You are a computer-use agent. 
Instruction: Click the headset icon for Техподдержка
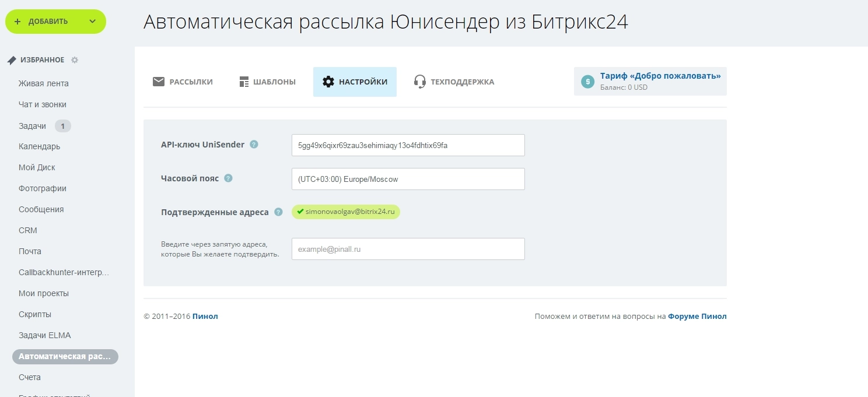click(x=419, y=82)
